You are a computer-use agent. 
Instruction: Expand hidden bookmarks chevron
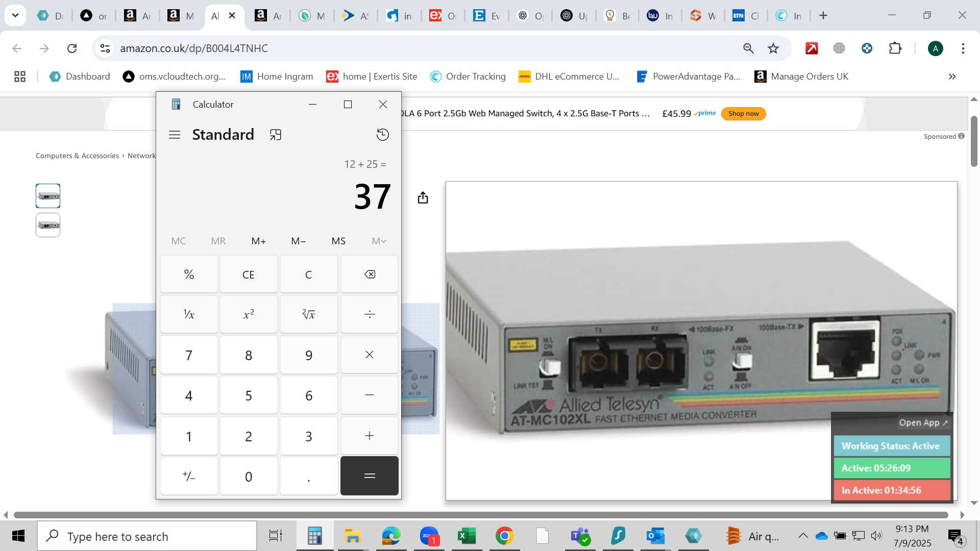[952, 77]
